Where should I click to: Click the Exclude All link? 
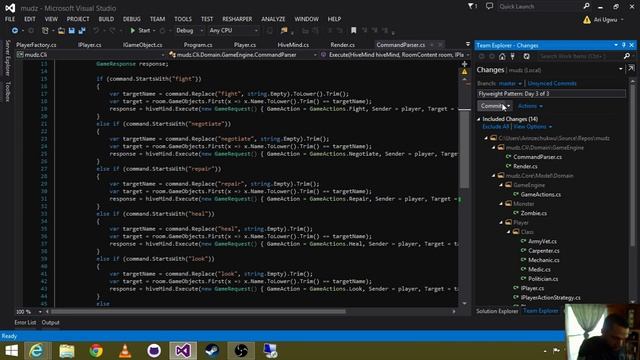point(495,127)
